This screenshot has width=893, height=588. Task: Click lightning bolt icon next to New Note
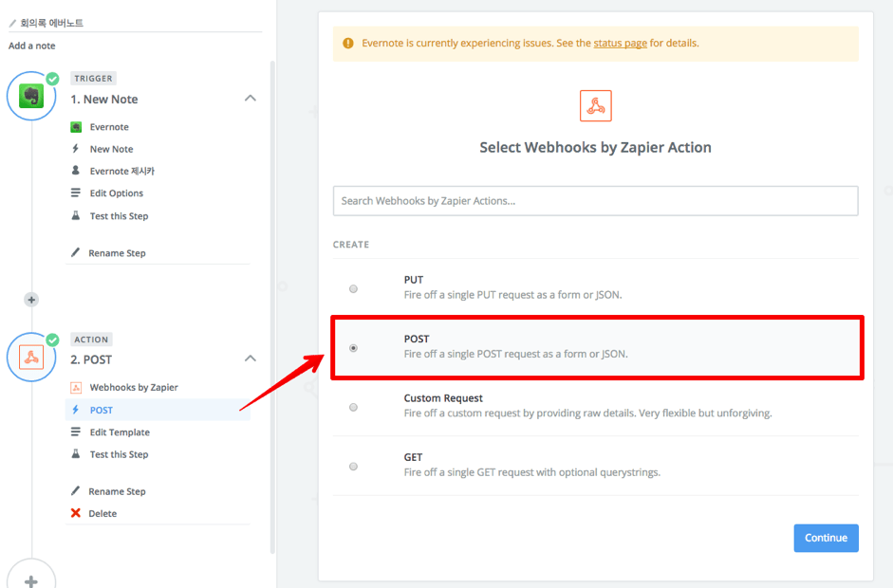[x=75, y=149]
